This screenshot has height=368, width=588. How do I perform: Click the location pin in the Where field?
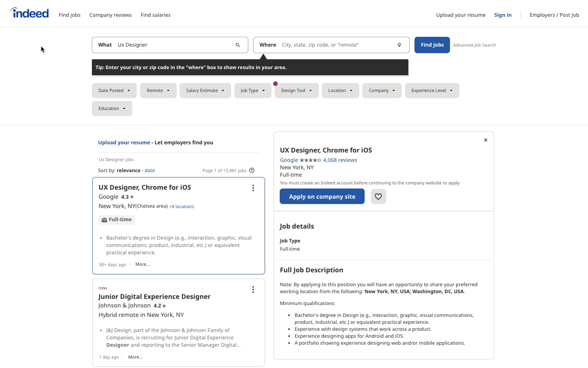coord(399,45)
